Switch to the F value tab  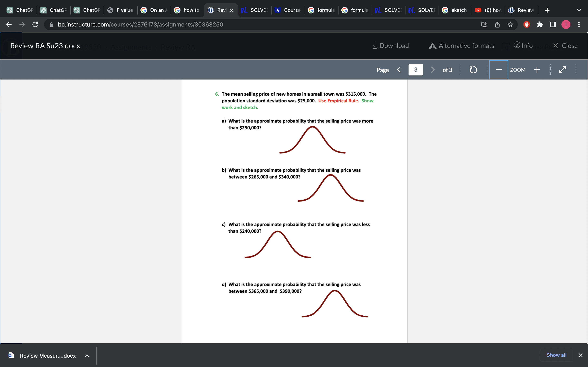tap(121, 10)
